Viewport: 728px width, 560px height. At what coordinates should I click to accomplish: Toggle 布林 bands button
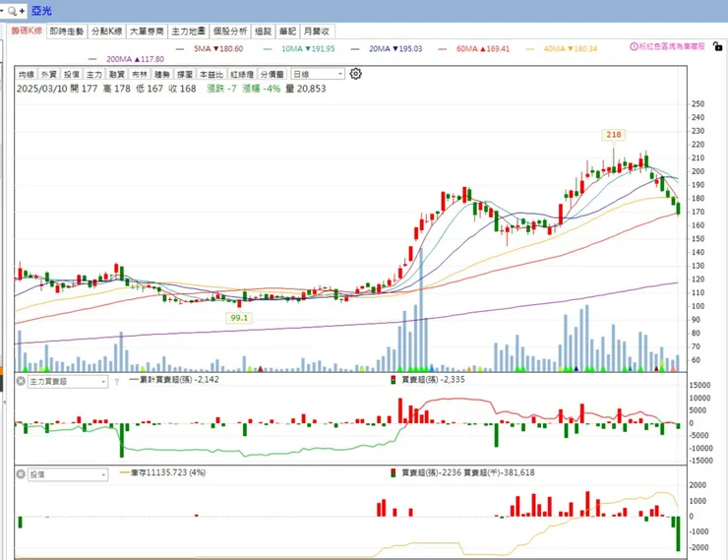tap(140, 74)
